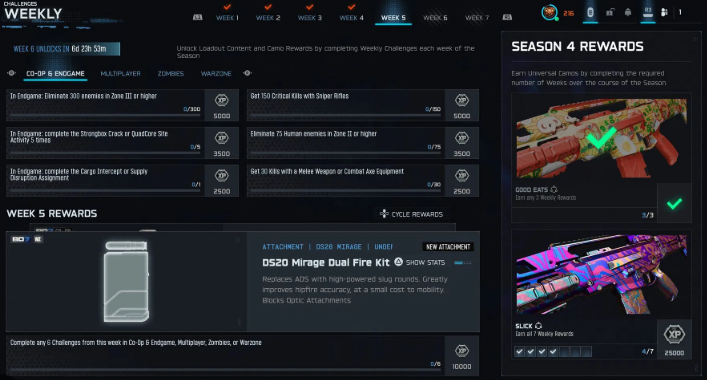The width and height of the screenshot is (707, 380).
Task: Click the 0/6 weekly completion progress bar
Action: click(x=225, y=370)
